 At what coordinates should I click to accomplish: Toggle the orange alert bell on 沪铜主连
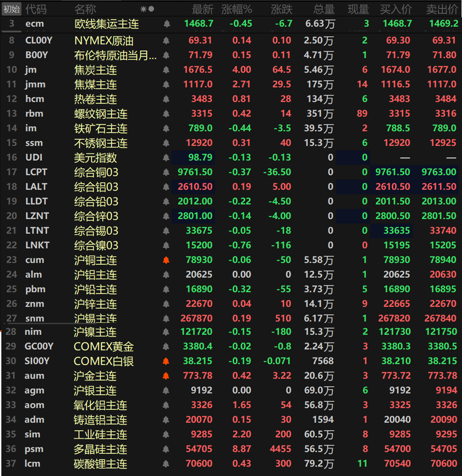166,260
